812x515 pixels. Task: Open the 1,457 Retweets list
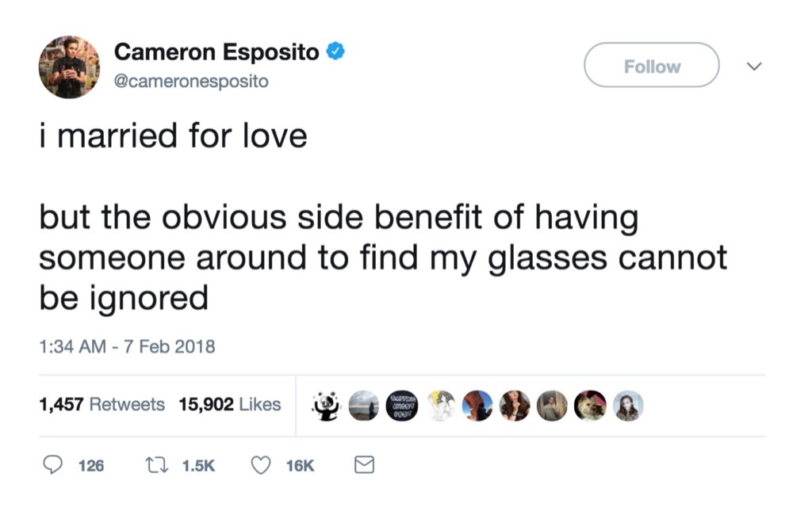click(100, 404)
